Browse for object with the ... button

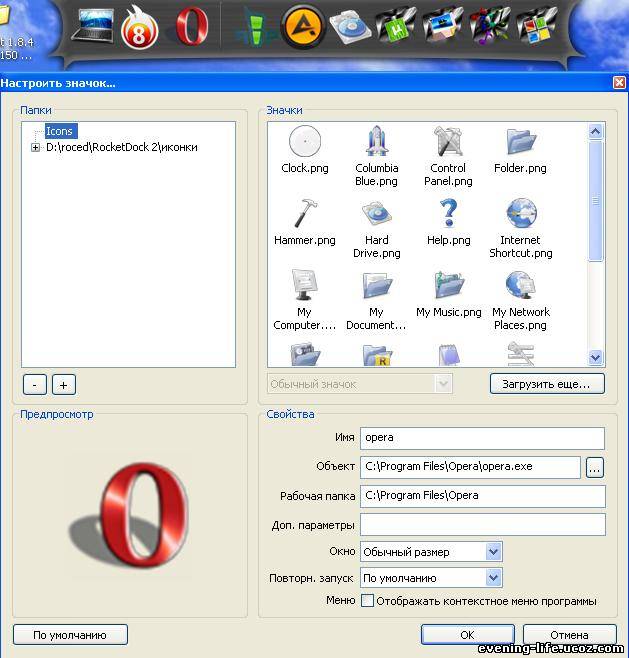pos(595,467)
